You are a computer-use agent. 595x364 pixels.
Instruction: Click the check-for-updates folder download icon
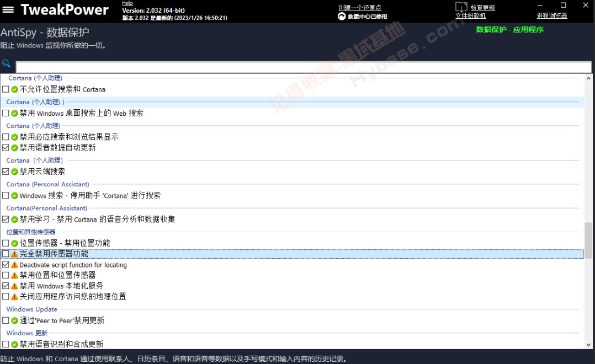point(461,7)
